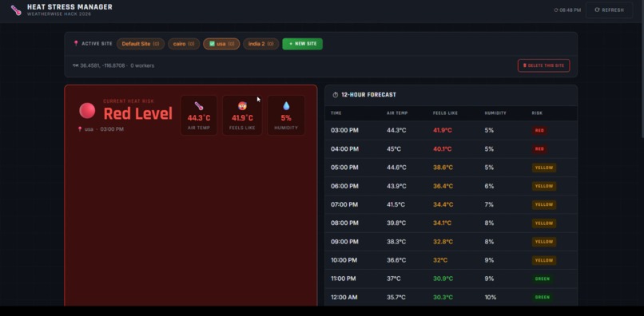644x316 pixels.
Task: Click the pin icon beside ACTIVE SITE
Action: (76, 44)
